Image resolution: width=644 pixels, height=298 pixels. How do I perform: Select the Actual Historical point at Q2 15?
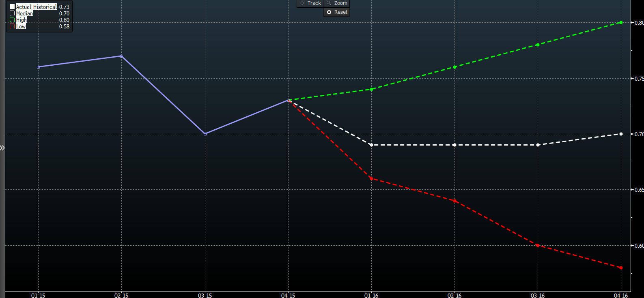coord(122,56)
